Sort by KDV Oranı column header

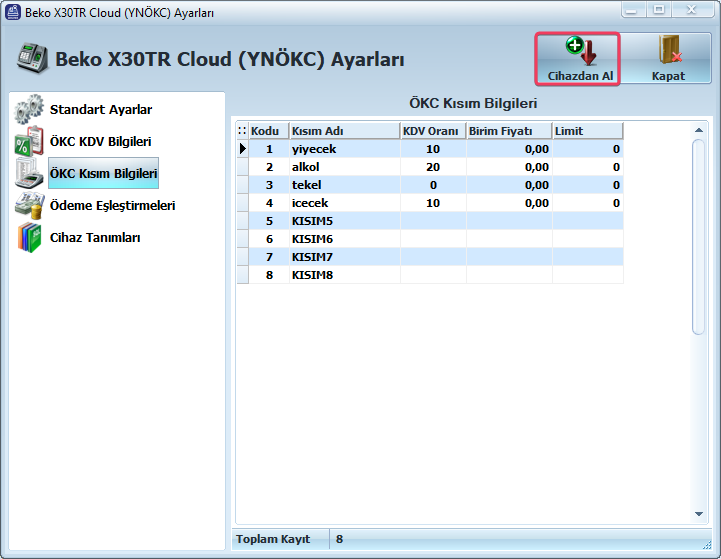coord(431,131)
